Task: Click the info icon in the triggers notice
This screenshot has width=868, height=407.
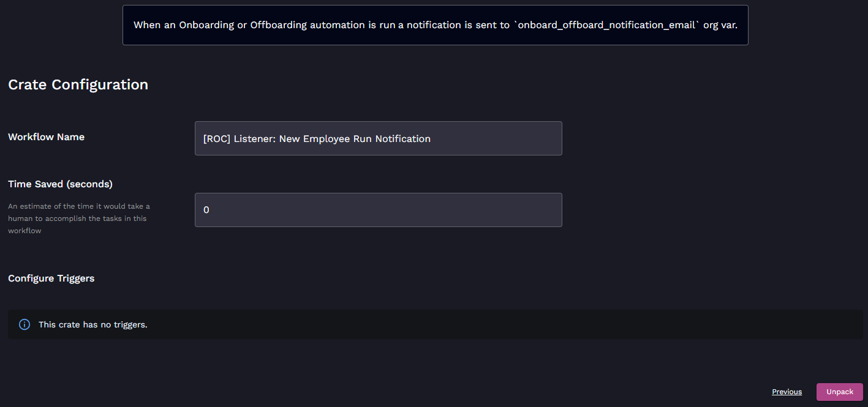Action: pyautogui.click(x=25, y=324)
